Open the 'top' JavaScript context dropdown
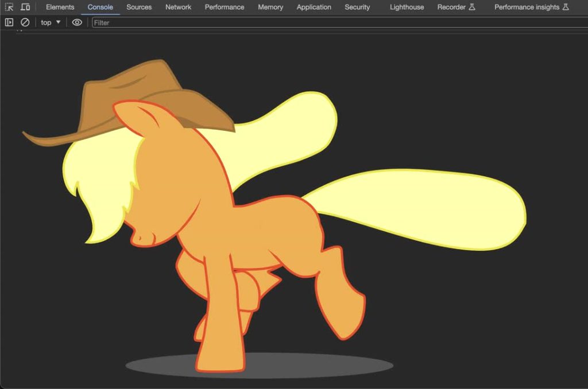588x389 pixels. [51, 22]
